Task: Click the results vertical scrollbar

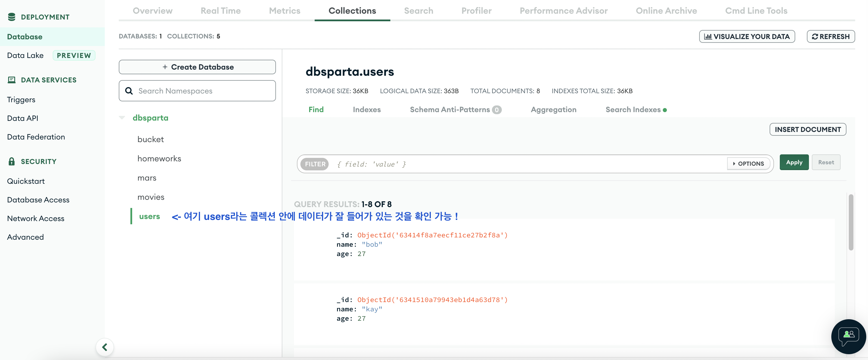Action: coord(851,223)
